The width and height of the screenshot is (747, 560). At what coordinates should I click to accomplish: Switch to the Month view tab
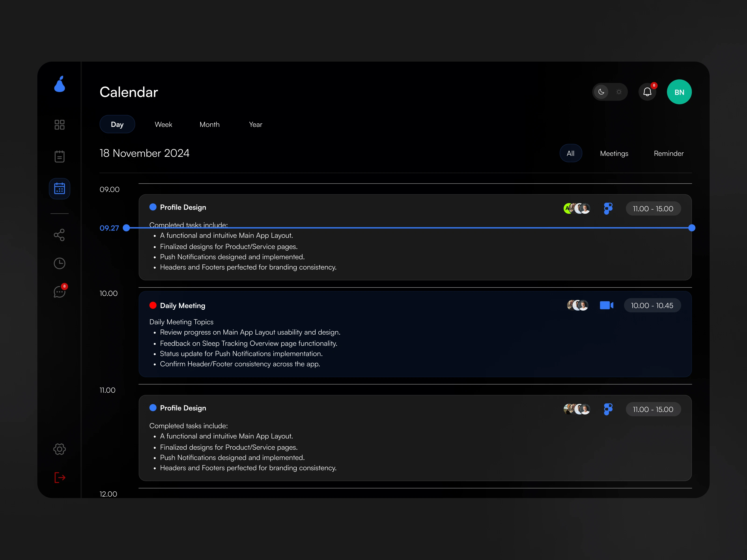(x=209, y=125)
